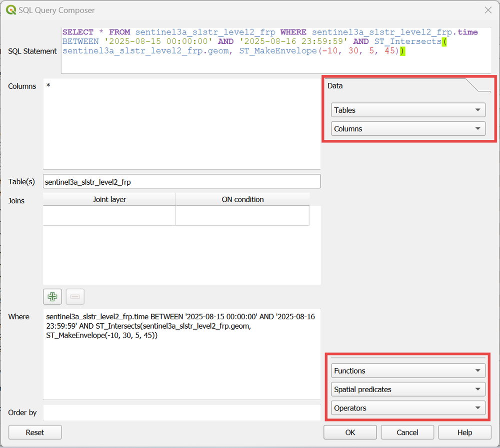Reset the query with Reset button
The image size is (500, 448).
tap(35, 433)
